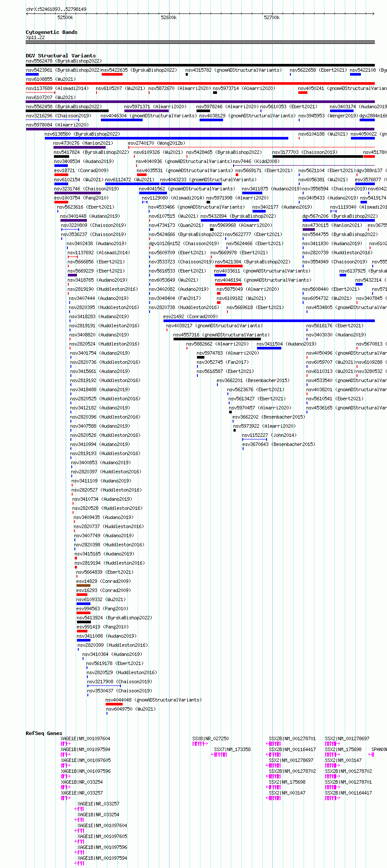Click variant nsv3945953 (Wenger2019)

pyautogui.click(x=328, y=116)
